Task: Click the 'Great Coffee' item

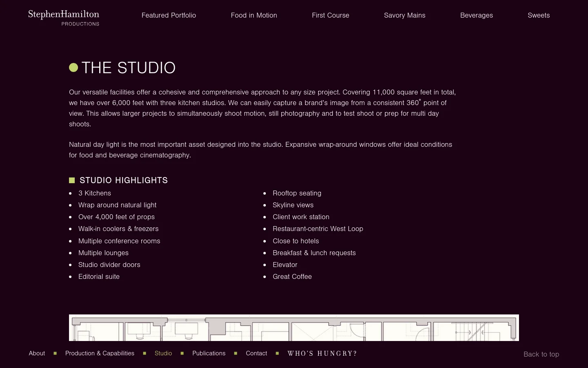Action: coord(292,276)
